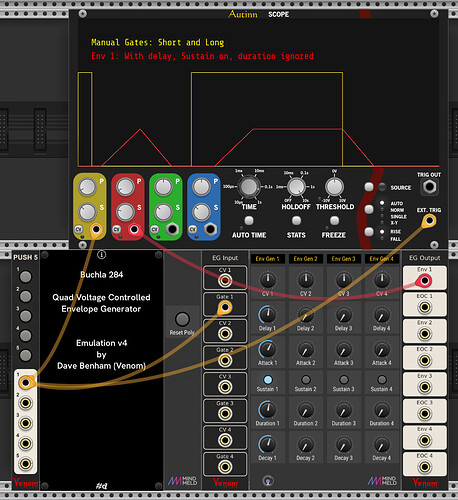Image resolution: width=458 pixels, height=500 pixels.
Task: Click the green channel signal input jack
Action: [172, 229]
